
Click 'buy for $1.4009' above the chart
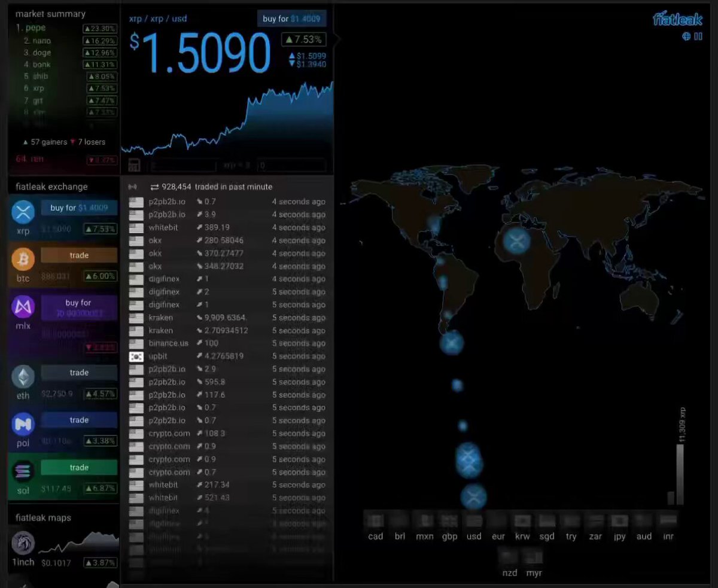(x=292, y=19)
